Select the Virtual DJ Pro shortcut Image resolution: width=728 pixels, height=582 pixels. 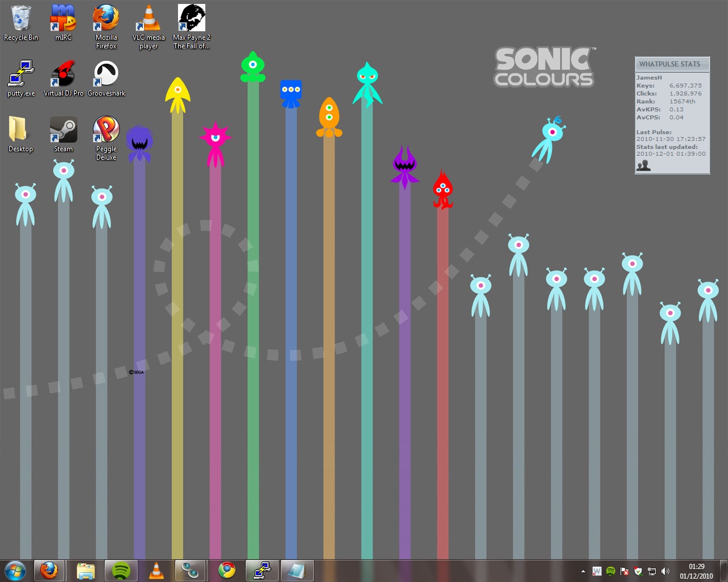[63, 74]
